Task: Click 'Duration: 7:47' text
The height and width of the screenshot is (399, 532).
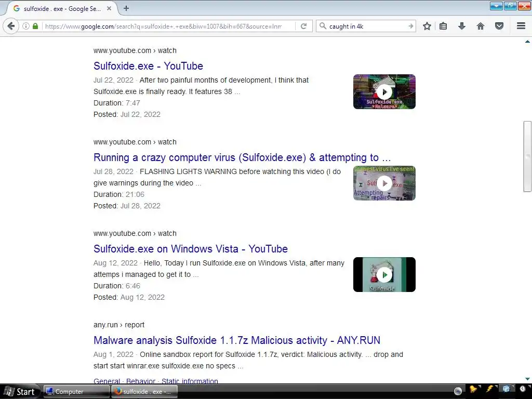Action: pyautogui.click(x=117, y=103)
